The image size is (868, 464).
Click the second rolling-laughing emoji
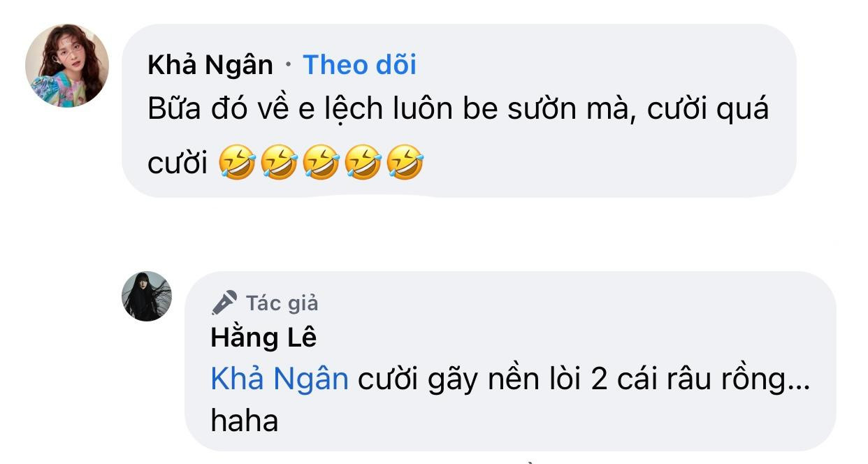279,162
